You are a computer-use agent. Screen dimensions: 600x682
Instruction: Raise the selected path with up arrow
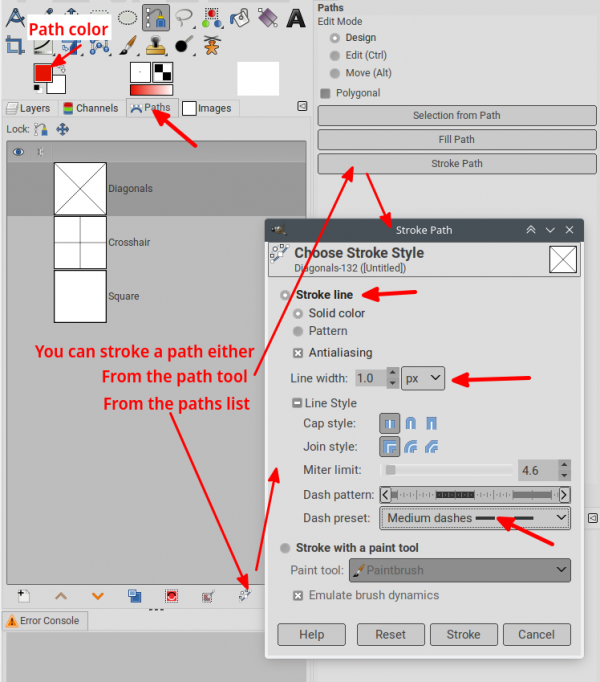(61, 596)
